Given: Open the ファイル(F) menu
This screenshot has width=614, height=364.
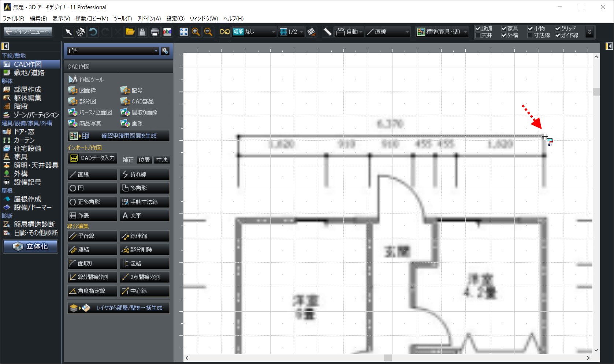Looking at the screenshot, I should coord(14,18).
